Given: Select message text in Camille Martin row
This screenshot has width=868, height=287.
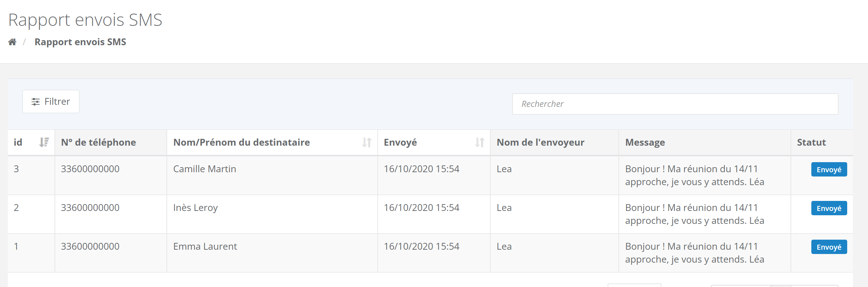Looking at the screenshot, I should click(x=694, y=175).
